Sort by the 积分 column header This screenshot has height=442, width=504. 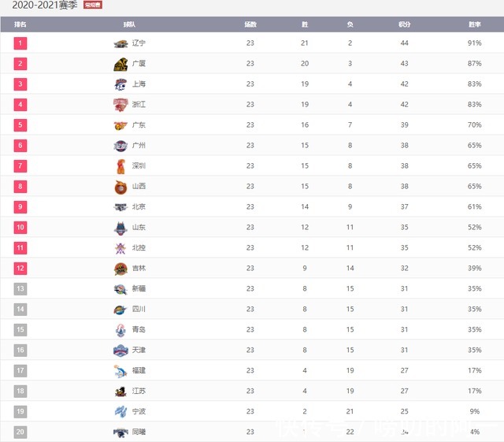coord(404,24)
